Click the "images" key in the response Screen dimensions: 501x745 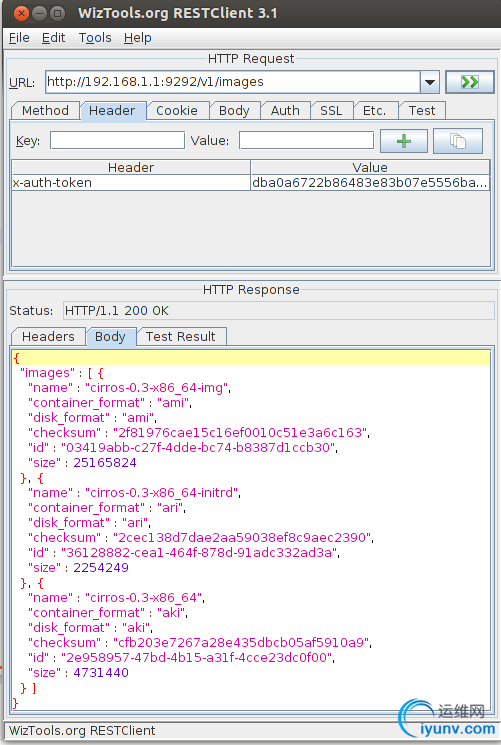(x=48, y=373)
